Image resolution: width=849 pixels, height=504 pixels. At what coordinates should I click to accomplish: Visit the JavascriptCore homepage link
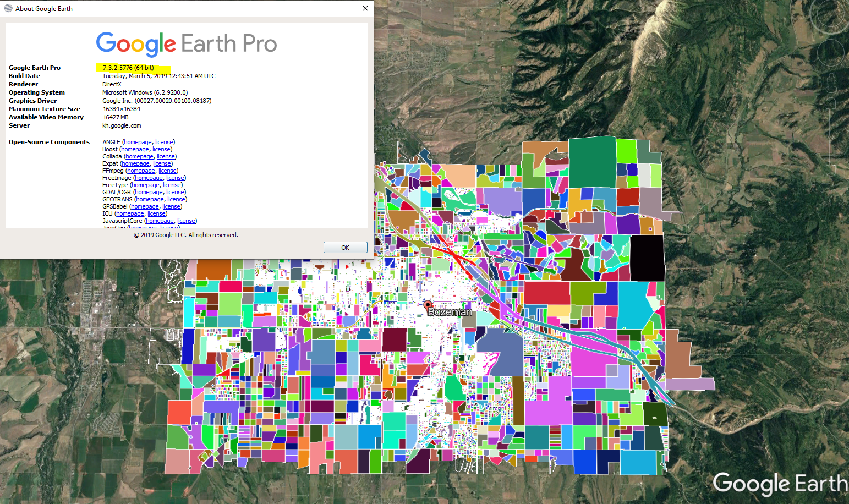[160, 221]
